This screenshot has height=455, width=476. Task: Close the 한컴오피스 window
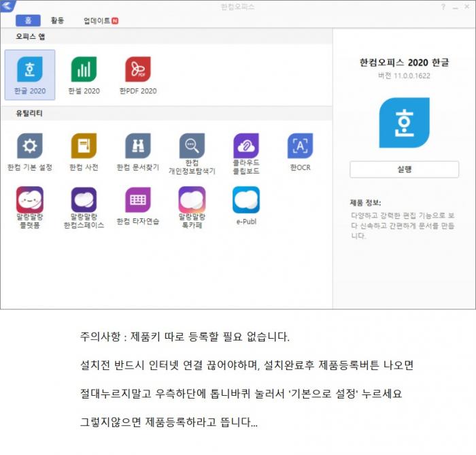[x=467, y=7]
